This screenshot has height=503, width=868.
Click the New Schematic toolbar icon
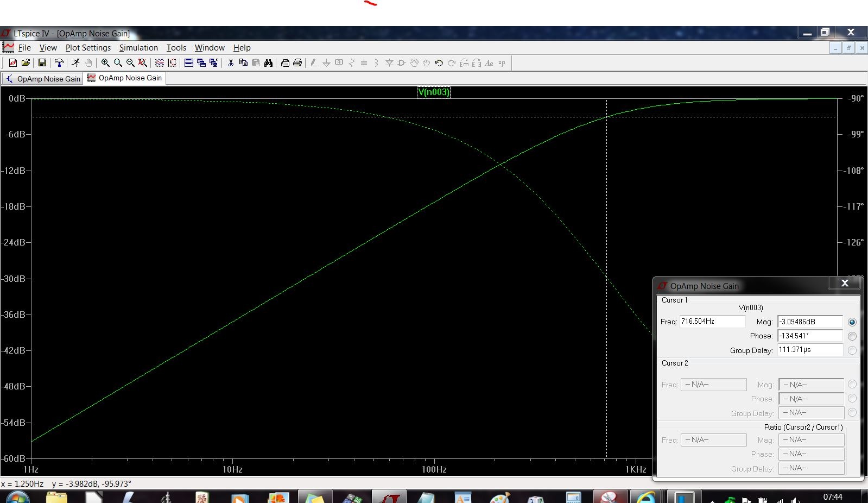(x=12, y=63)
